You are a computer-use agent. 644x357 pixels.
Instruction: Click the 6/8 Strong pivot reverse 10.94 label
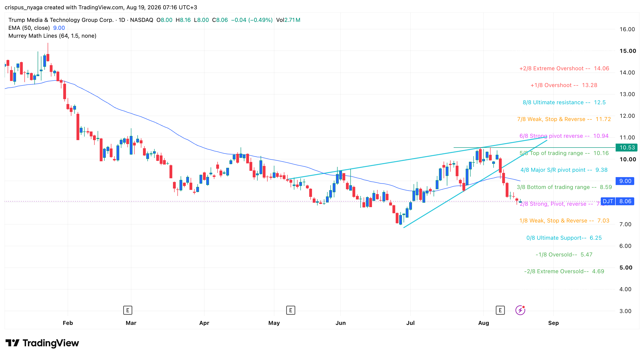[564, 136]
